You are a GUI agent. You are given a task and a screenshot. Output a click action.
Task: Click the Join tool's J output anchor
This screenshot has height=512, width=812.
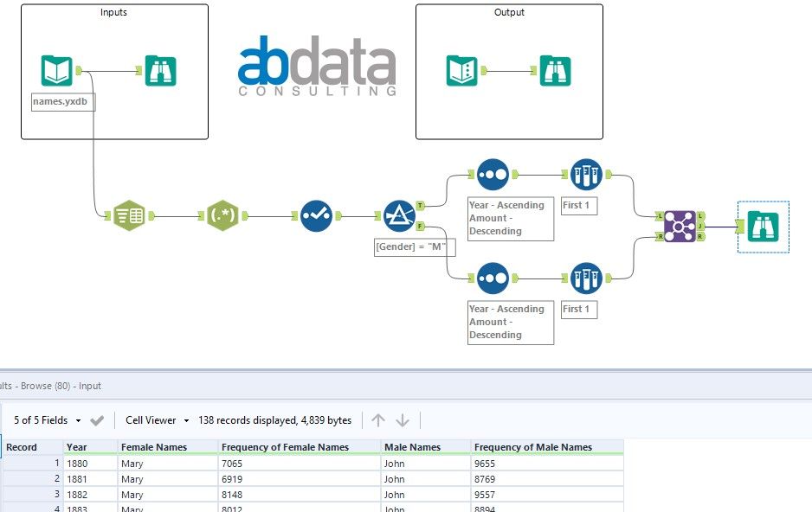tap(700, 226)
